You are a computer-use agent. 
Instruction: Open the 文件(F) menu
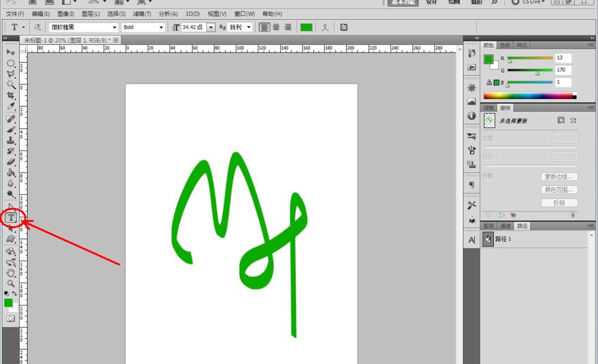tap(15, 14)
